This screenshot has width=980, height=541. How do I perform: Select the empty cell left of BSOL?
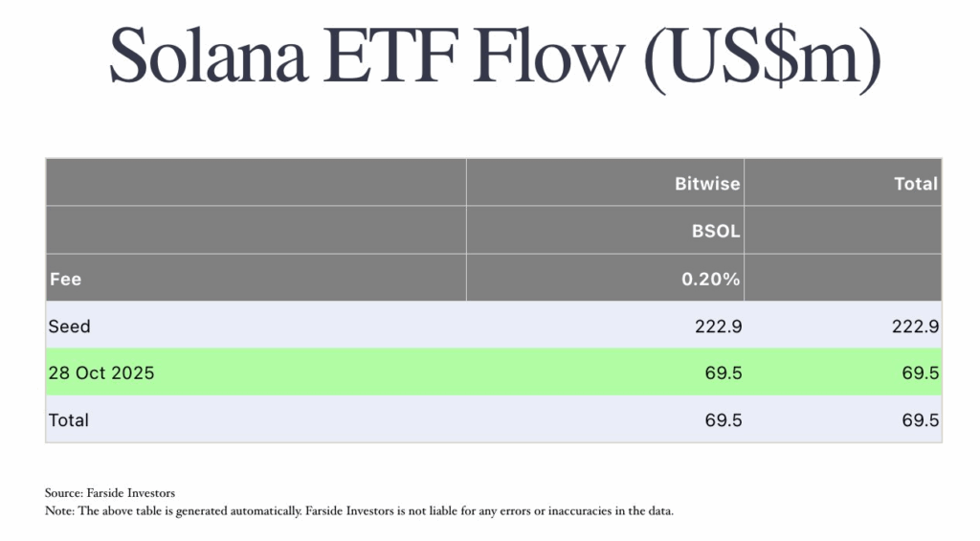point(256,231)
